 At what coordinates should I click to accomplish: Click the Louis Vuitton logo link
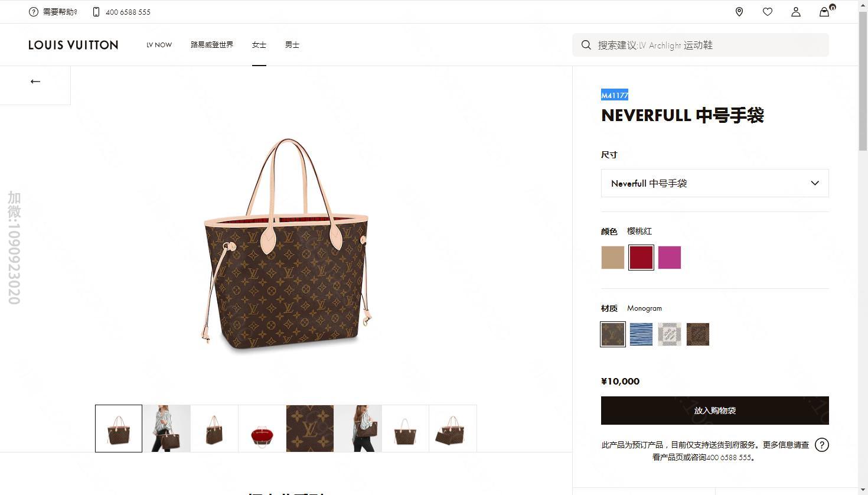[x=73, y=45]
